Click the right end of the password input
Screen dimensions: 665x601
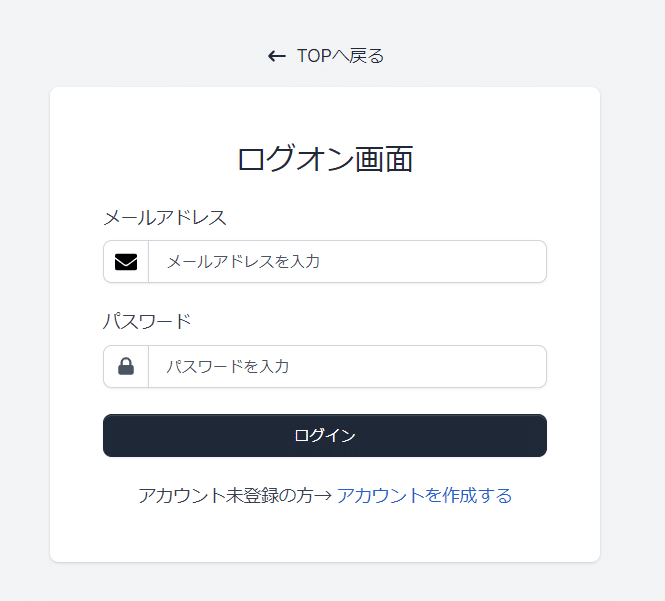coord(530,367)
